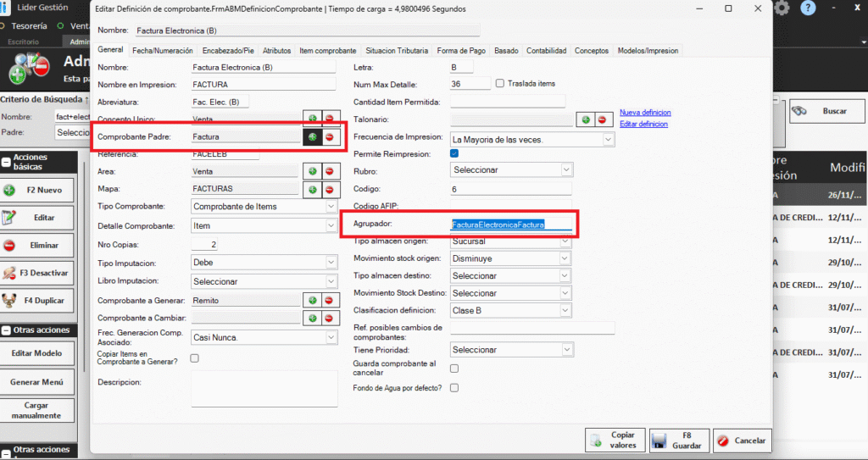Click green add icon next to Talonario
Viewport: 868px width, 460px height.
[585, 120]
